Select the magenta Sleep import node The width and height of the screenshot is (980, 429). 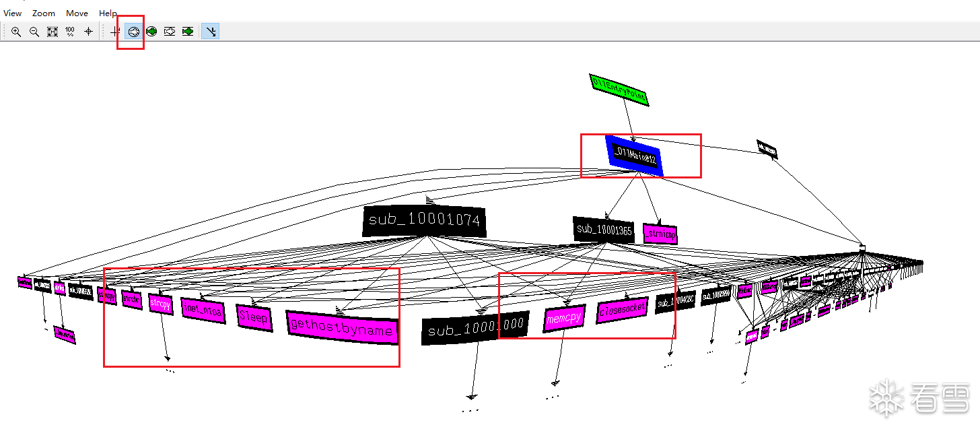254,318
